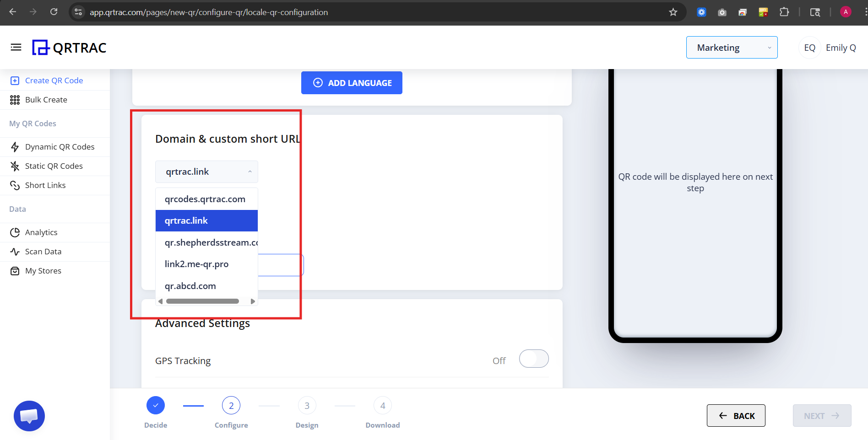868x440 pixels.
Task: Open Static QR Codes from the sidebar
Action: pos(54,166)
